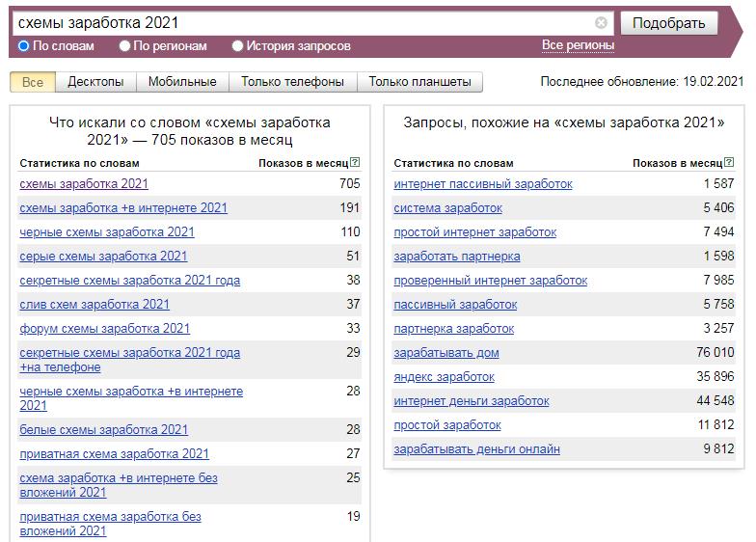Open help icon beside left 'Показов в месяц'
The image size is (756, 542).
click(x=355, y=162)
